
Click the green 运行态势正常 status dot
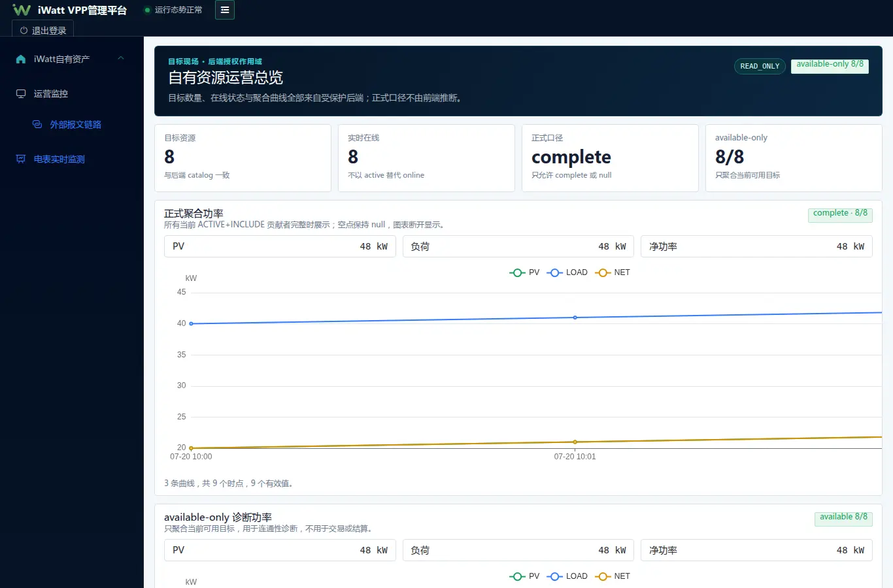click(147, 10)
